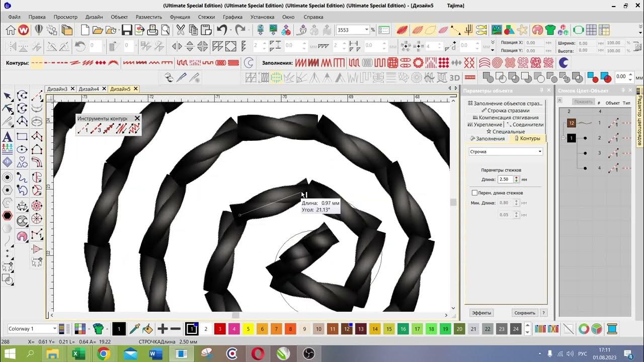Open the dropdown arrow beside the Undo button

[230, 30]
